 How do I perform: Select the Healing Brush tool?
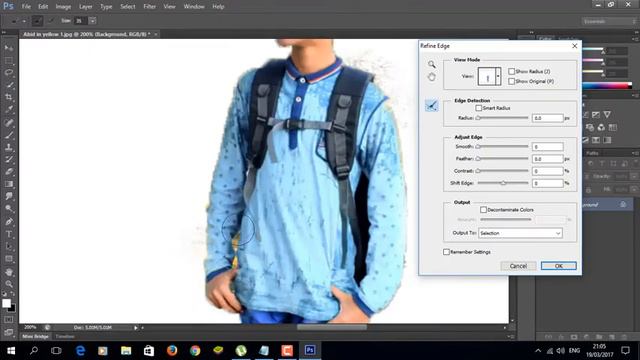point(9,122)
